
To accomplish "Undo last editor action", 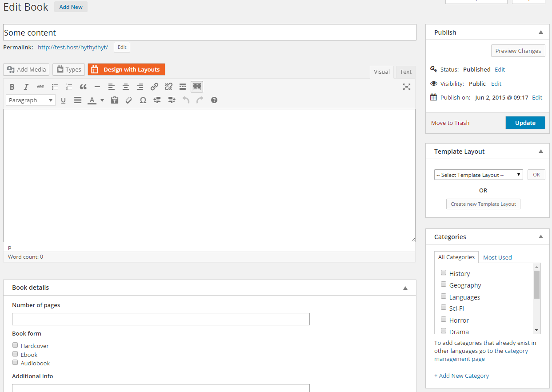I will click(x=186, y=100).
